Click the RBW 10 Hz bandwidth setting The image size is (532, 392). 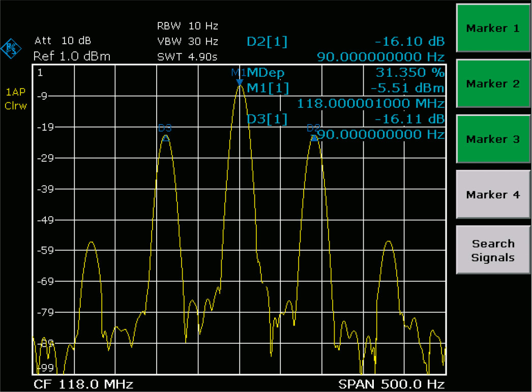(188, 26)
